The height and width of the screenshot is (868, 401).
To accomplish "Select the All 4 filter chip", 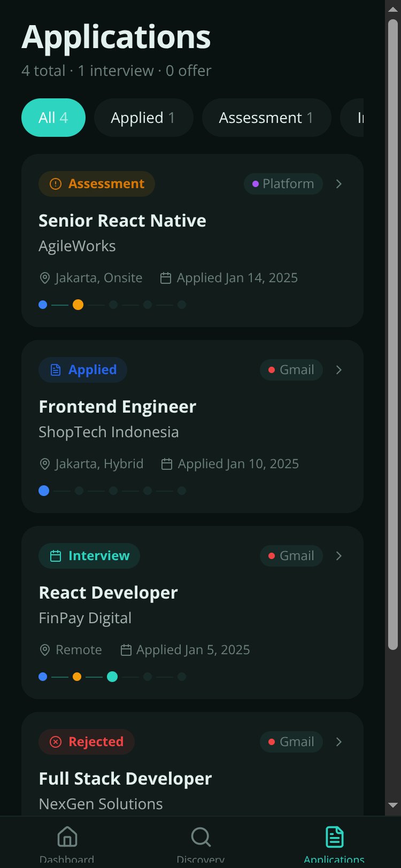I will [53, 118].
